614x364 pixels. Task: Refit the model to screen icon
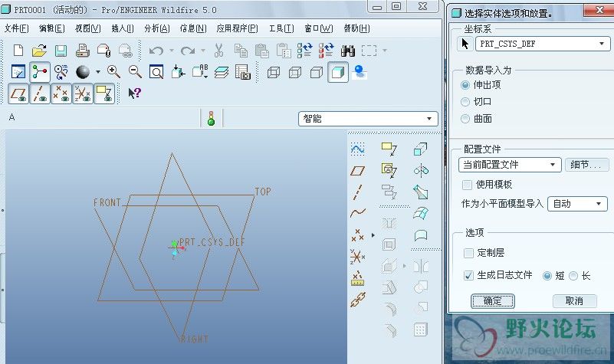156,72
